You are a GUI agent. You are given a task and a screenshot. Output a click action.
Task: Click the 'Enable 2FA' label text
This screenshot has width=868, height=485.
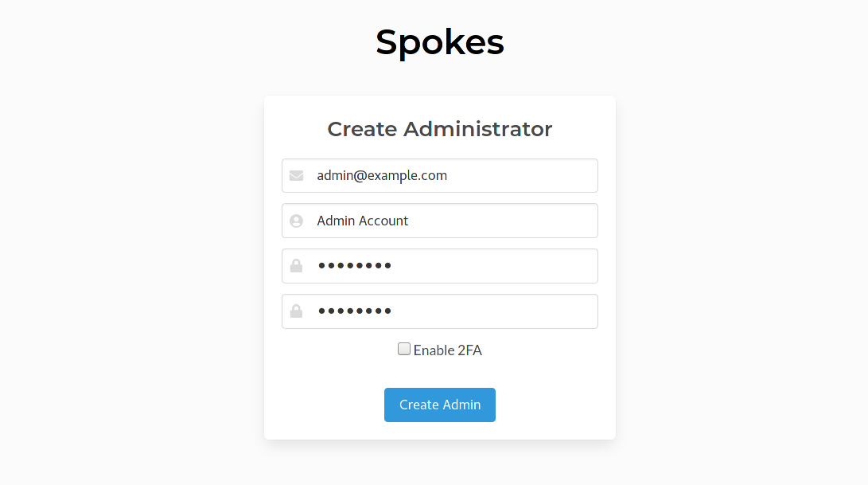tap(447, 350)
